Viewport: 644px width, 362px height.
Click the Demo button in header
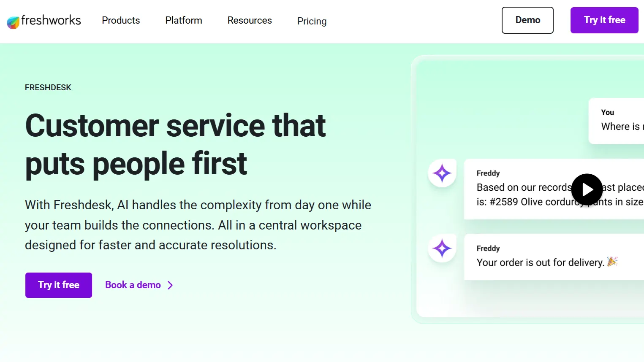tap(527, 20)
